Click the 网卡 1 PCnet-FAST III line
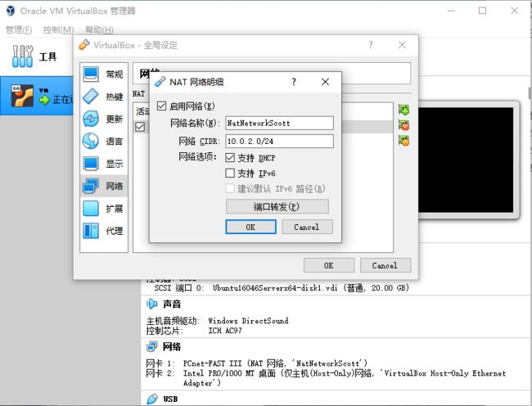 pyautogui.click(x=257, y=363)
